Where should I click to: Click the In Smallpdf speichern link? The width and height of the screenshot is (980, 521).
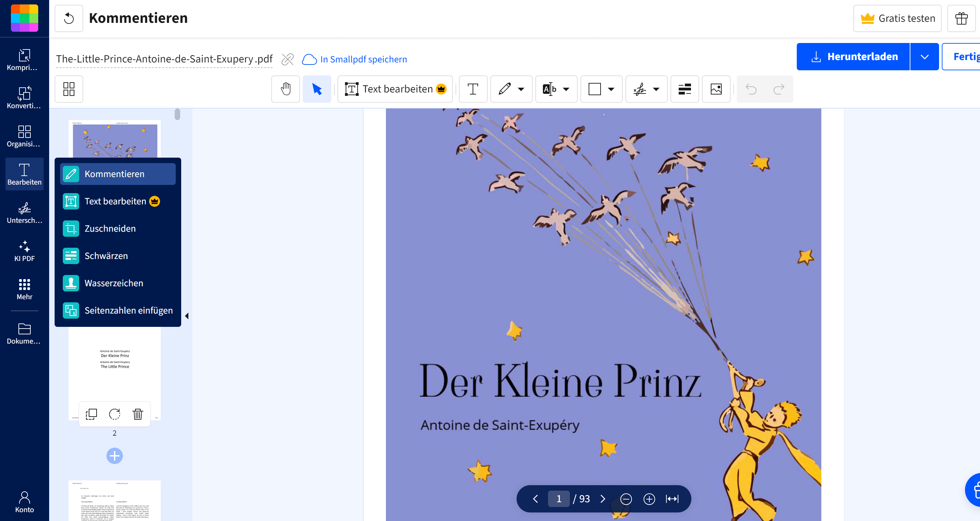(363, 59)
